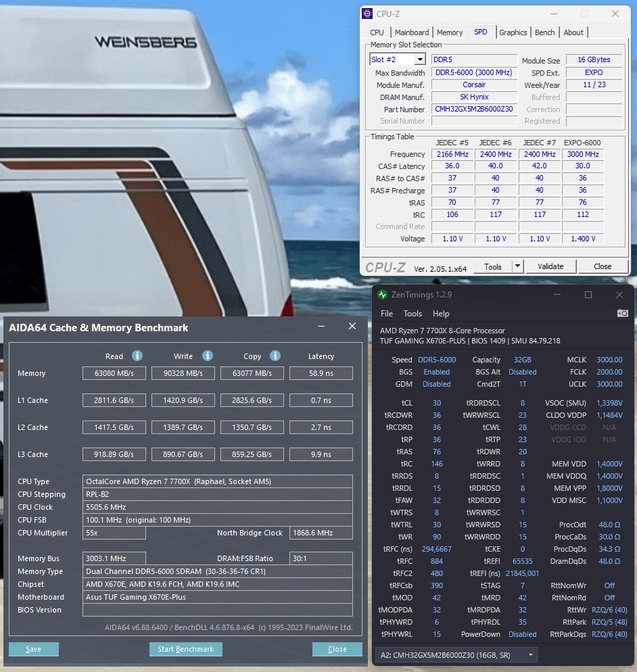
Task: Switch to the Mainboard tab
Action: point(412,32)
